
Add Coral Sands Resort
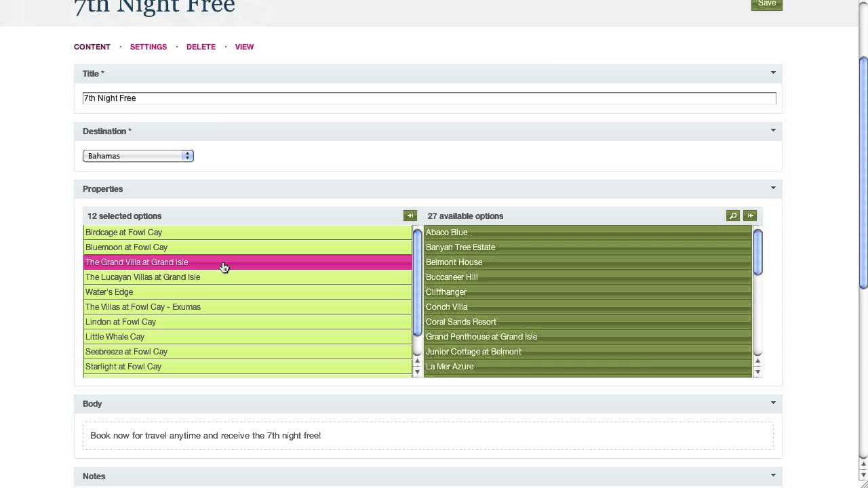(x=588, y=322)
